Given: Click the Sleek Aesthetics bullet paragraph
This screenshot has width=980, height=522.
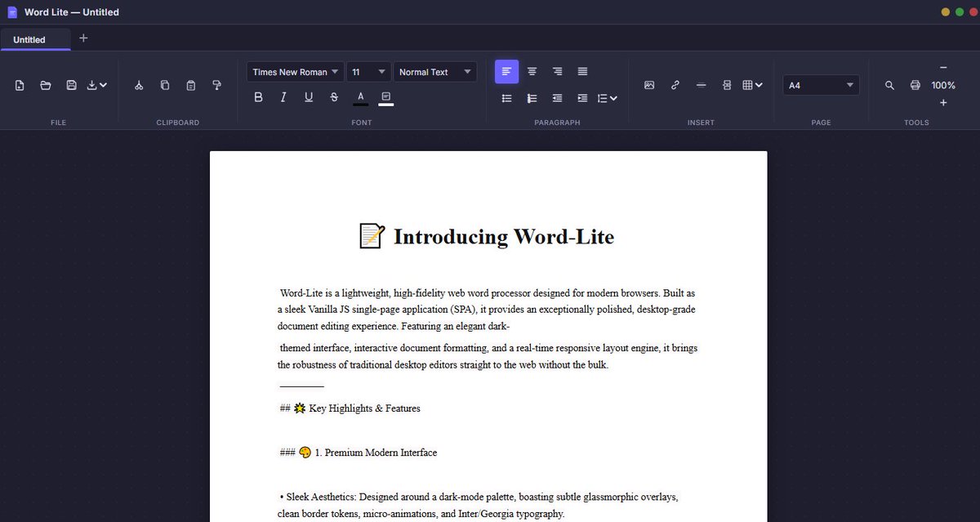Looking at the screenshot, I should pyautogui.click(x=479, y=505).
